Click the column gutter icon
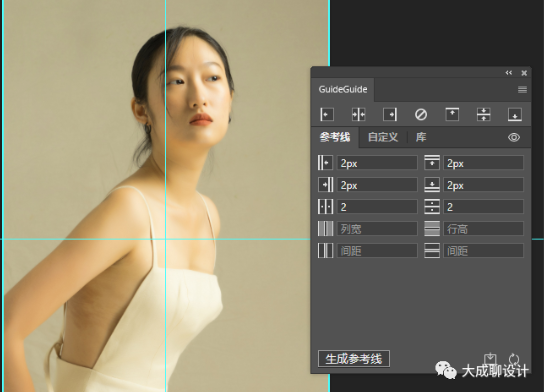 (325, 251)
